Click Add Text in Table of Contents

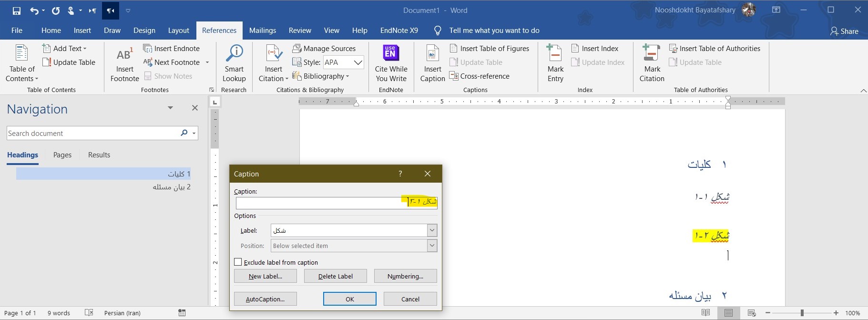[x=65, y=48]
